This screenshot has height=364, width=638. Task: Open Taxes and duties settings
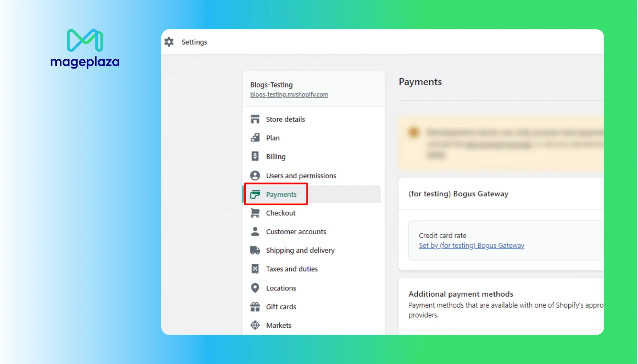[312, 269]
